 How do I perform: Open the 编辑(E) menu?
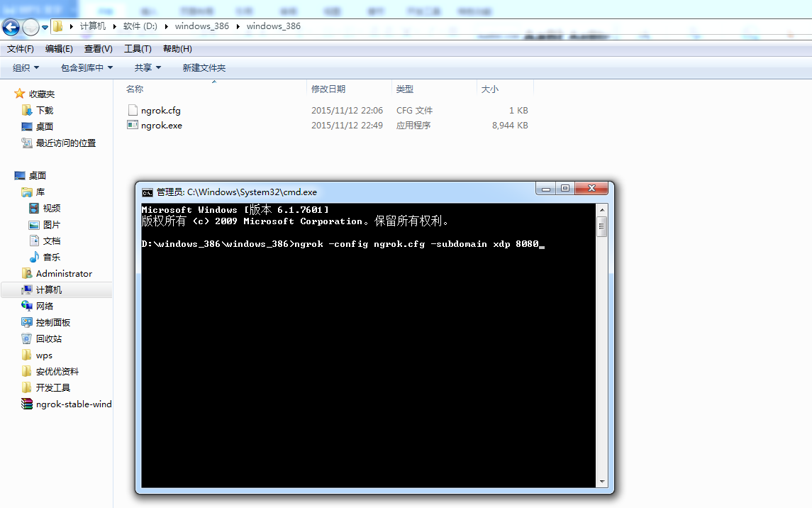59,49
